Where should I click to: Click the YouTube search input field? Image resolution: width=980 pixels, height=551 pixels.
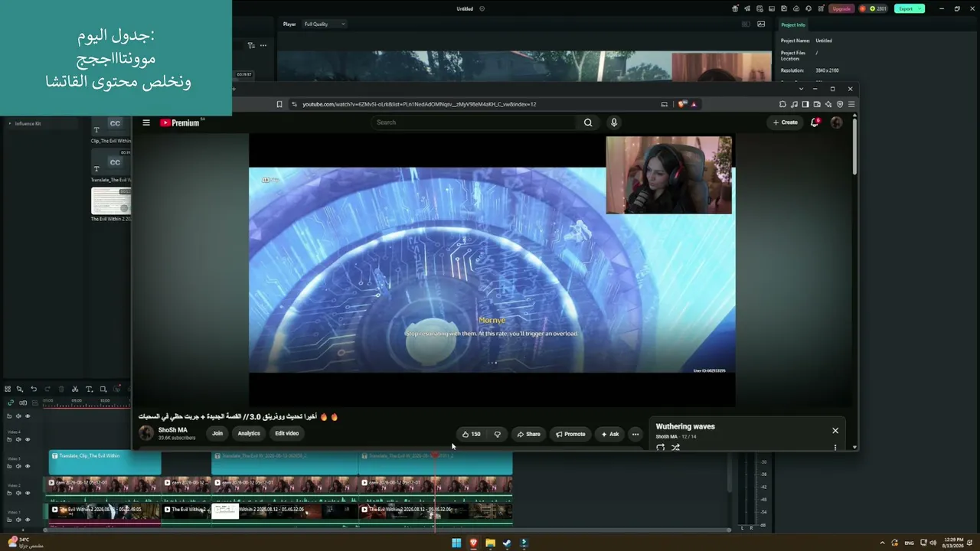[475, 122]
